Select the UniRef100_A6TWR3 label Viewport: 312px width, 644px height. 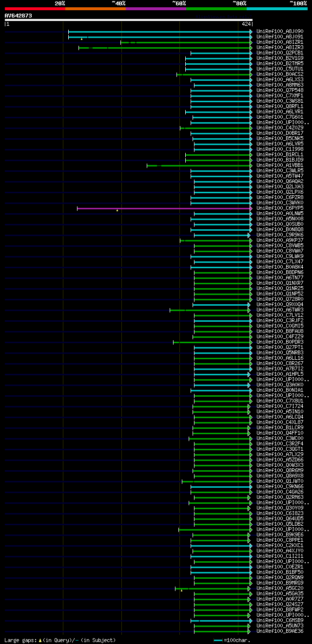point(280,310)
